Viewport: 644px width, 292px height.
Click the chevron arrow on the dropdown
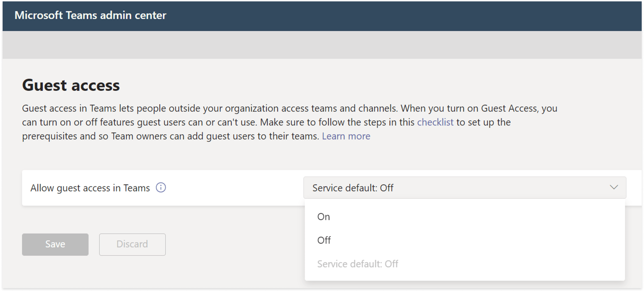[x=614, y=187]
